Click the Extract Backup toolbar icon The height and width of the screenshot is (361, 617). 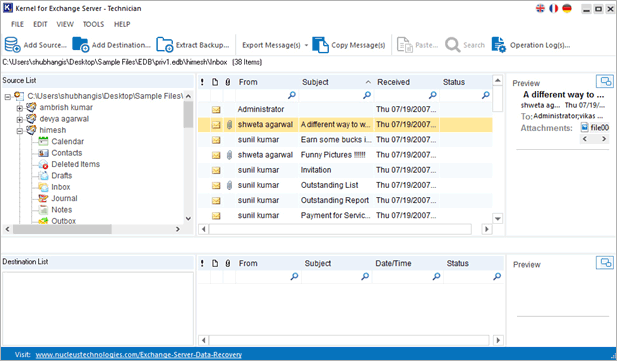coord(164,45)
